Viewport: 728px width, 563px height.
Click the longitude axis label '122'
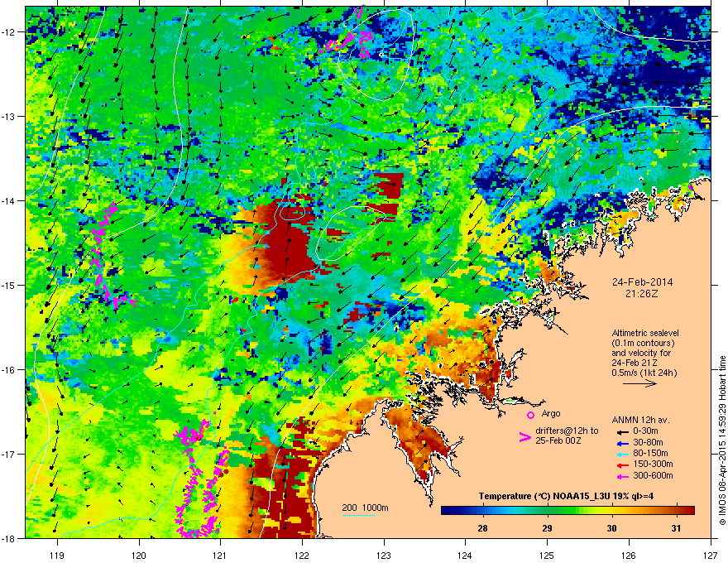[x=302, y=555]
